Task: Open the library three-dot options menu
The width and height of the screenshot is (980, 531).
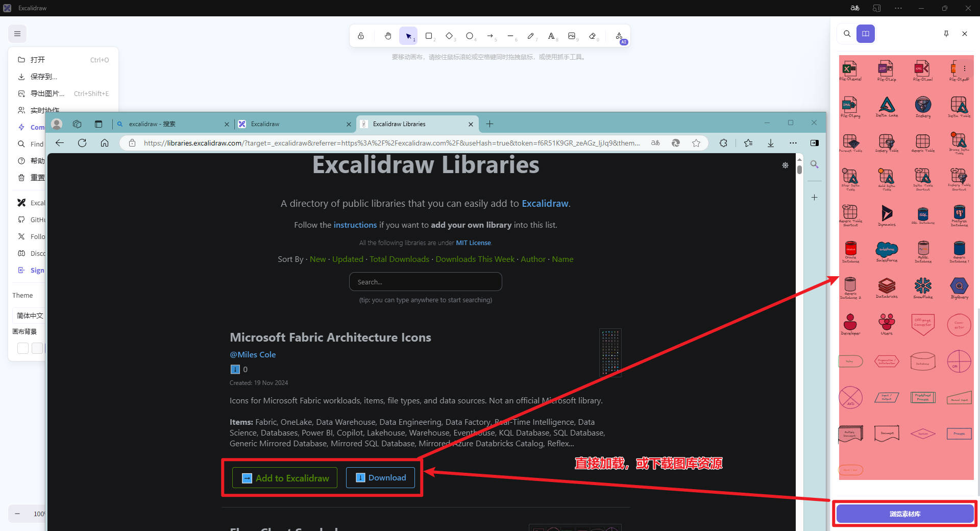Action: coord(964,68)
